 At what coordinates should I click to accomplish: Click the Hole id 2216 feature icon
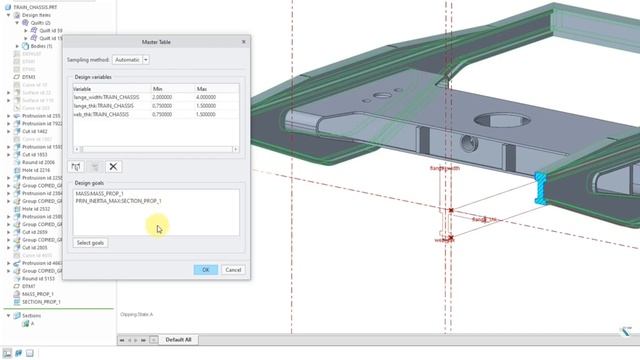pos(17,170)
